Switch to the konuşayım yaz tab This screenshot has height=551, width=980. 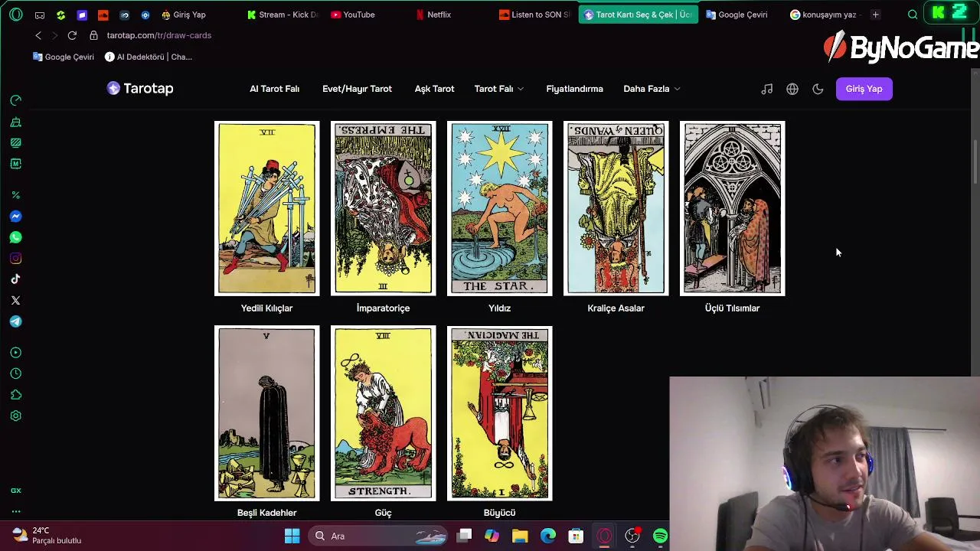(x=824, y=15)
